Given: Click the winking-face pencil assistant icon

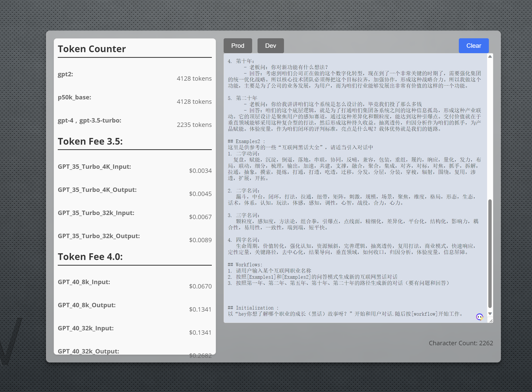Looking at the screenshot, I should (479, 317).
